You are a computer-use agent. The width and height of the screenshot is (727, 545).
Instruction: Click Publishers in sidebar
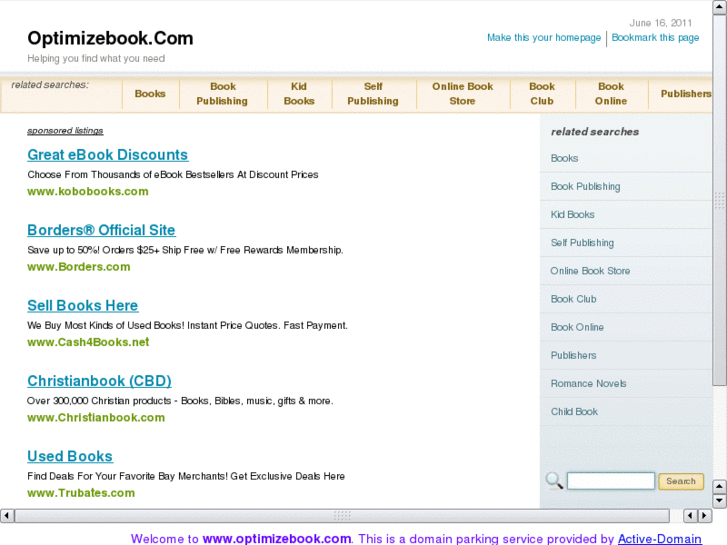[574, 356]
